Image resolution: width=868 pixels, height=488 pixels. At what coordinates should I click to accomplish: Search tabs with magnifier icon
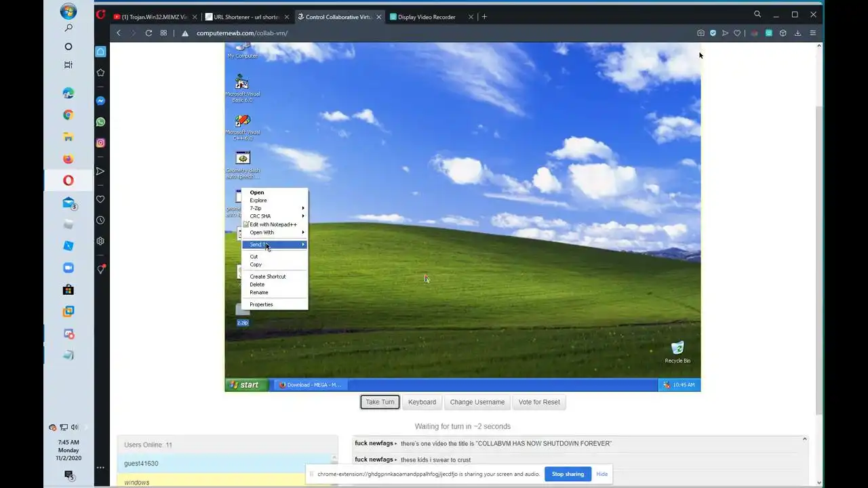tap(757, 14)
